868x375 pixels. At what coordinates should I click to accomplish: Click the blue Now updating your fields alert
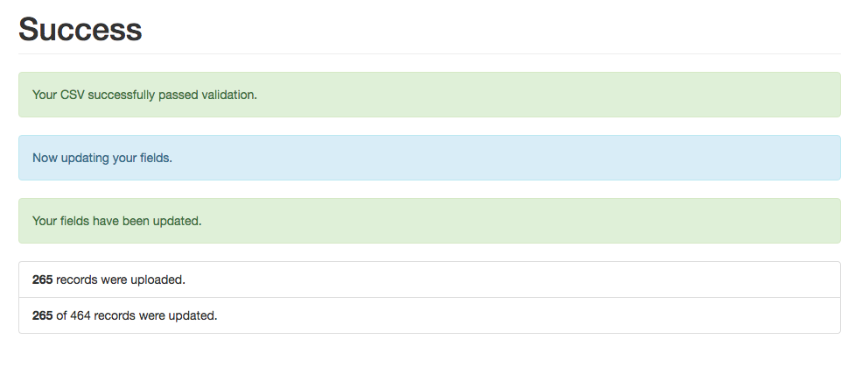(430, 158)
